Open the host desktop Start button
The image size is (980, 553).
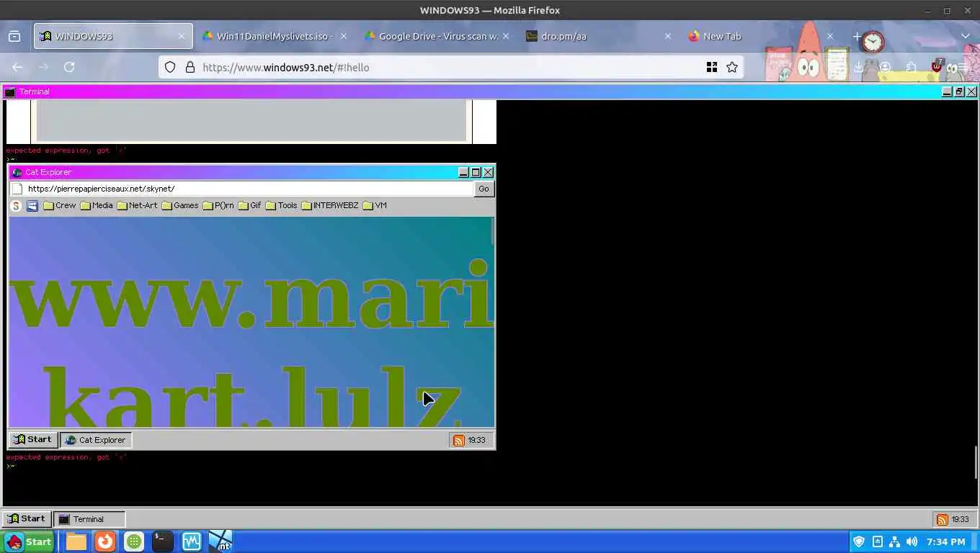pos(29,541)
